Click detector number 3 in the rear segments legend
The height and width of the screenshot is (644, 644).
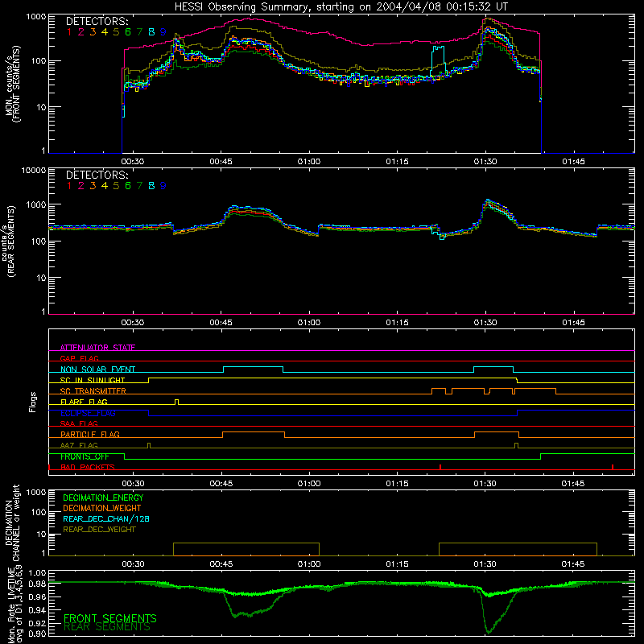pyautogui.click(x=93, y=186)
